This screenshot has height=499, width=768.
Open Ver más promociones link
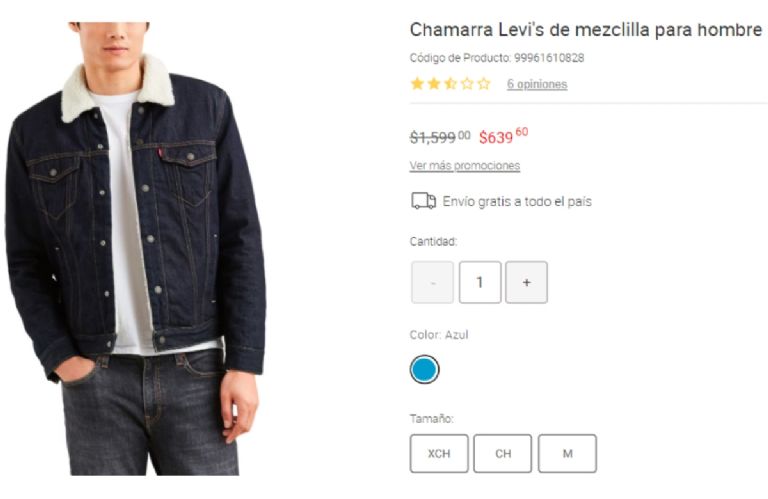(x=464, y=166)
